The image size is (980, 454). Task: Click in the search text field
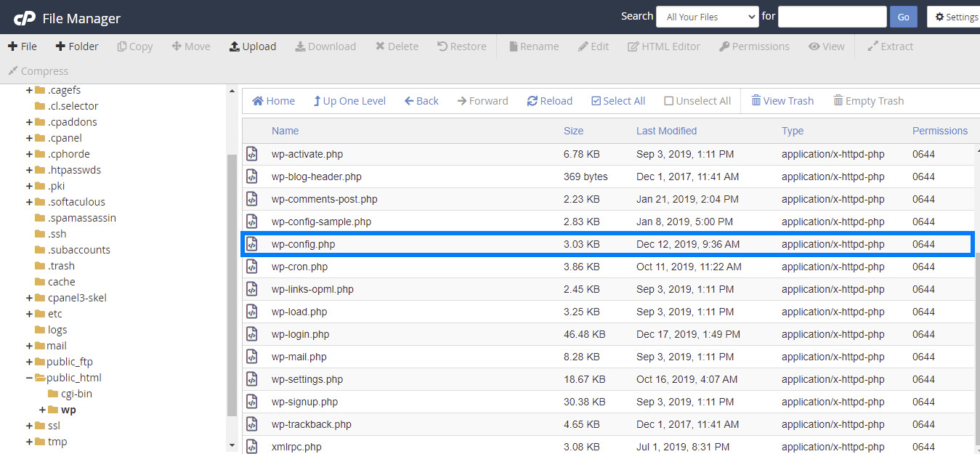(x=832, y=17)
